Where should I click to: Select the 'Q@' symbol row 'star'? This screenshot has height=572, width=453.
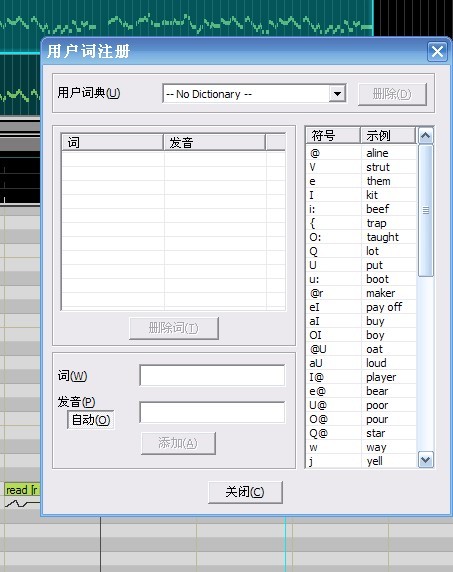(x=361, y=433)
